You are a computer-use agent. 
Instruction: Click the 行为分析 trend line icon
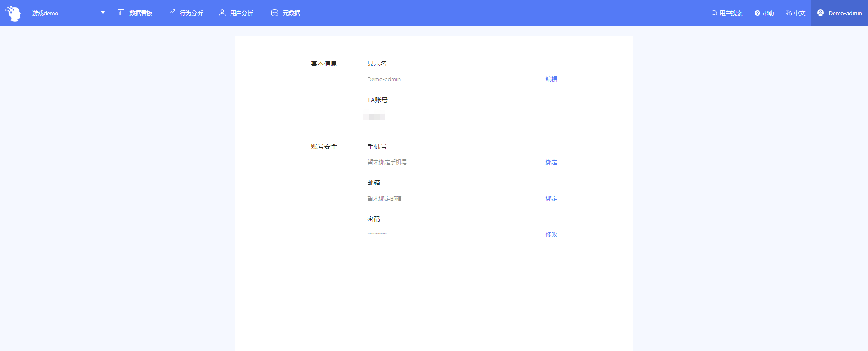[172, 13]
